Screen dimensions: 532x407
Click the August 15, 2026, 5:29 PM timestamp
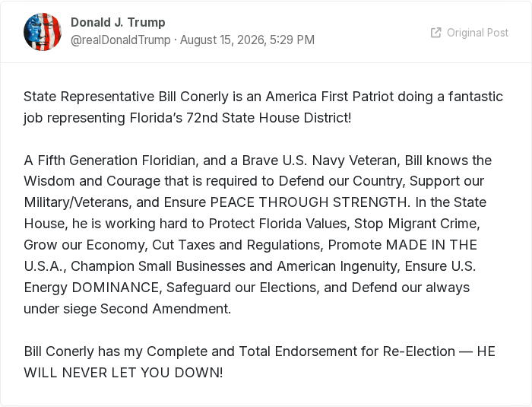[x=247, y=40]
